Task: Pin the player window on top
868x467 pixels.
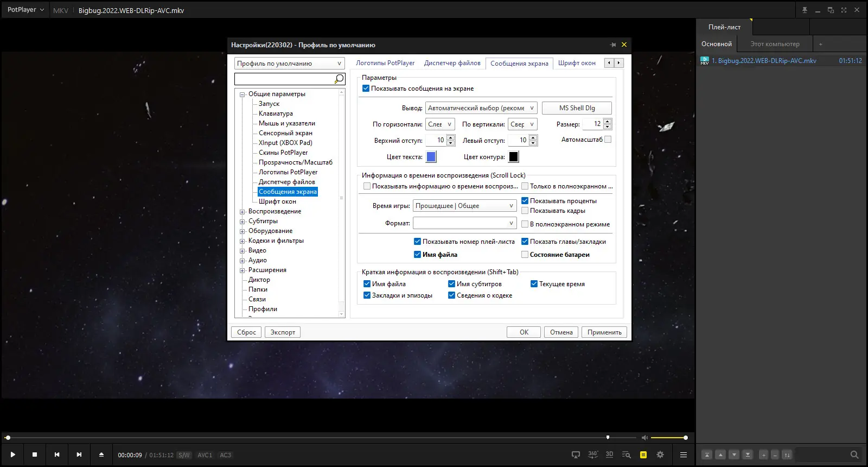Action: tap(805, 10)
